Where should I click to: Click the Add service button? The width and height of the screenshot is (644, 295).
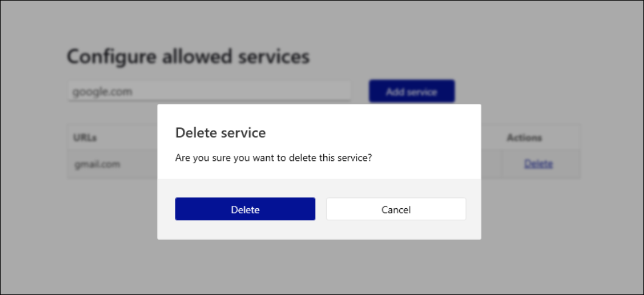point(411,92)
